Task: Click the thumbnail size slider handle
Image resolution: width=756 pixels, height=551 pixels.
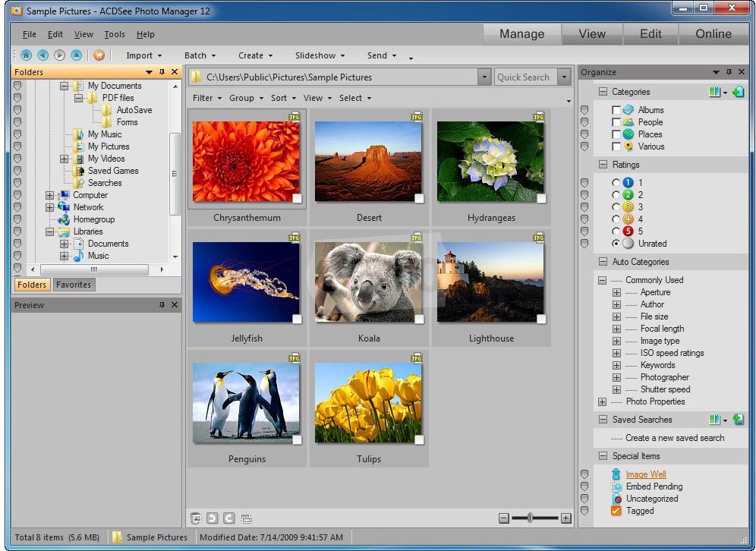Action: tap(530, 518)
